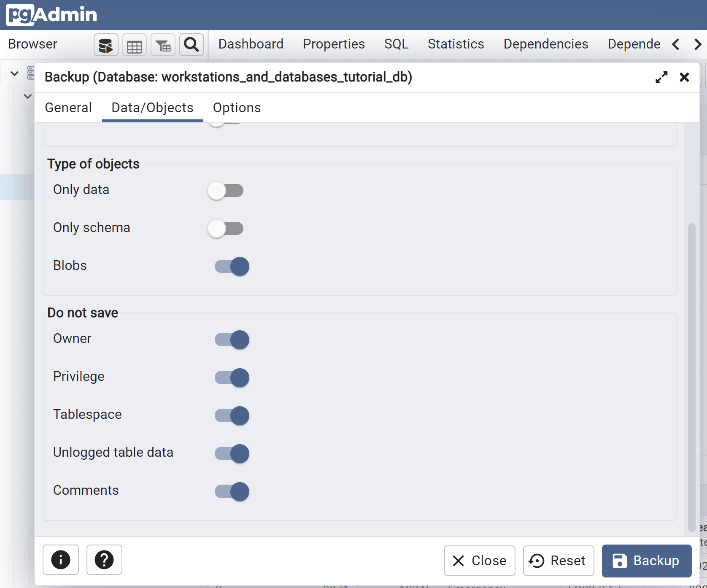This screenshot has width=707, height=588.
Task: Maximize the Backup dialog with expand icon
Action: [x=661, y=77]
